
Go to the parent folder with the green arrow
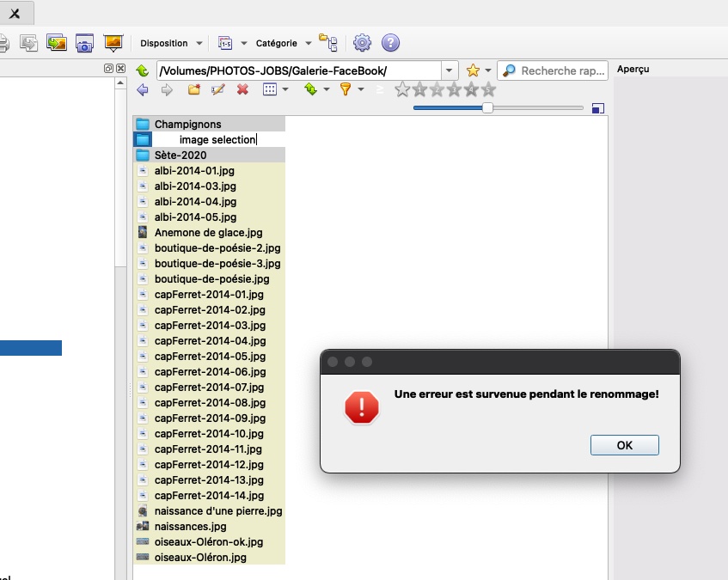[142, 70]
